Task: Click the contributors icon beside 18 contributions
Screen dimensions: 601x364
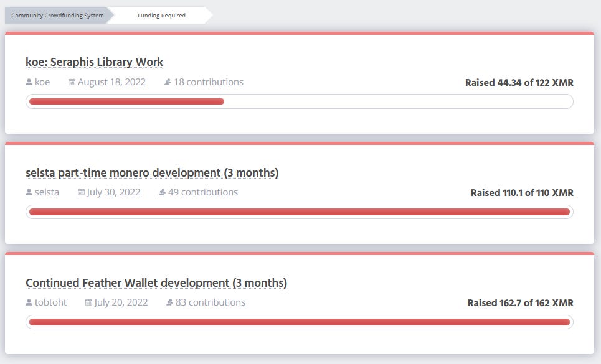Action: (168, 82)
